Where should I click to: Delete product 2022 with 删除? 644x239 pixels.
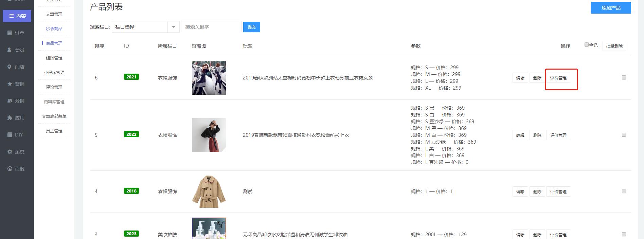coord(537,135)
